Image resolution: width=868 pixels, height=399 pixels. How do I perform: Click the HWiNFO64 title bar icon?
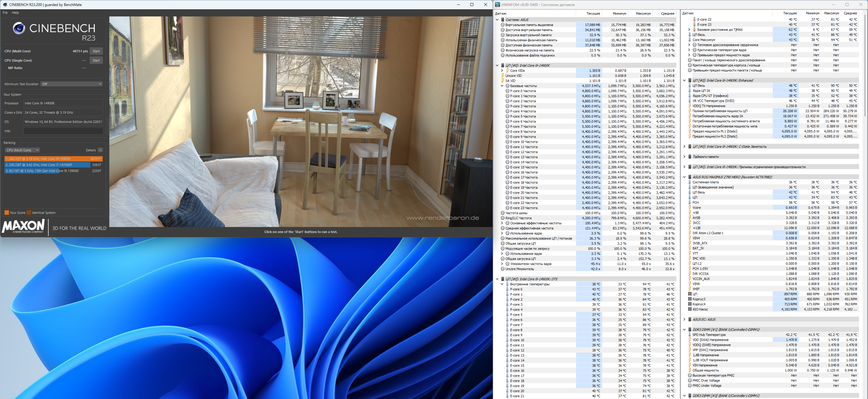click(498, 5)
